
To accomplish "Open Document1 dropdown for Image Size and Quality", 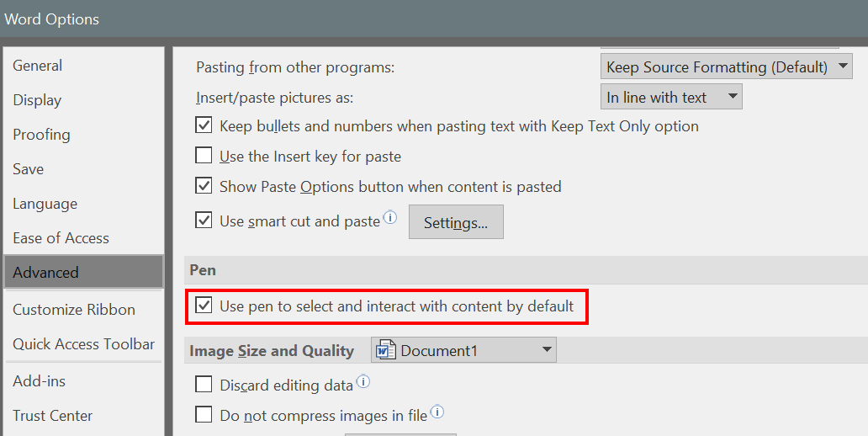I will click(463, 350).
